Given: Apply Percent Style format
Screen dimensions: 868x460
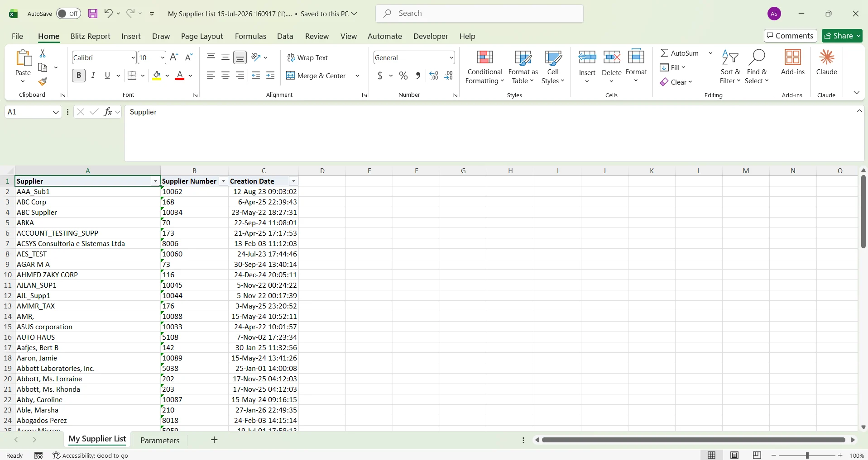Looking at the screenshot, I should 403,76.
